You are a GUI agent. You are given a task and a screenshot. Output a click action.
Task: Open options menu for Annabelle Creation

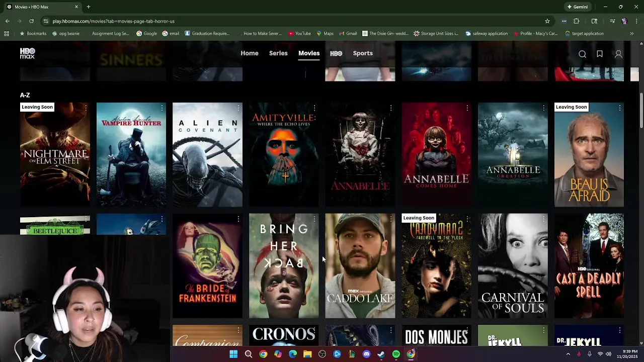coord(543,108)
